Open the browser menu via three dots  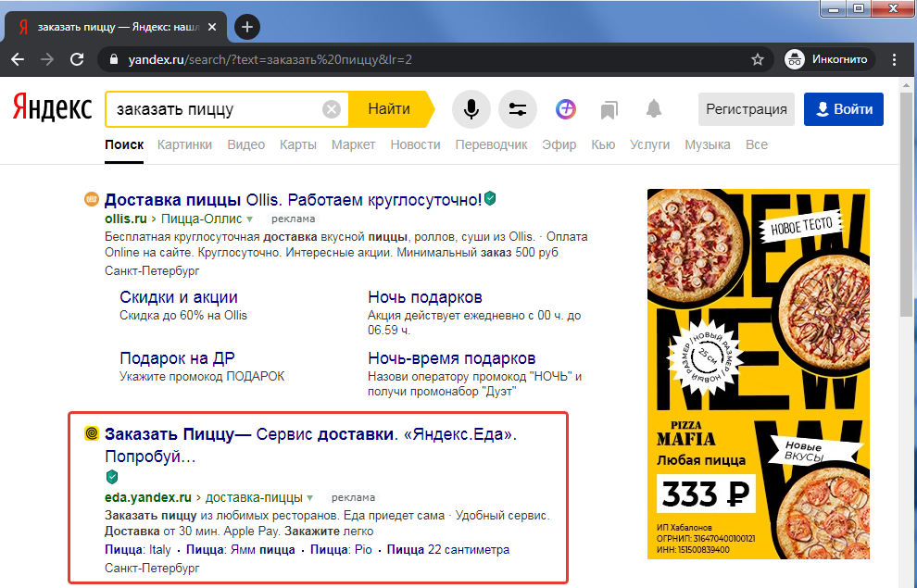[x=892, y=58]
